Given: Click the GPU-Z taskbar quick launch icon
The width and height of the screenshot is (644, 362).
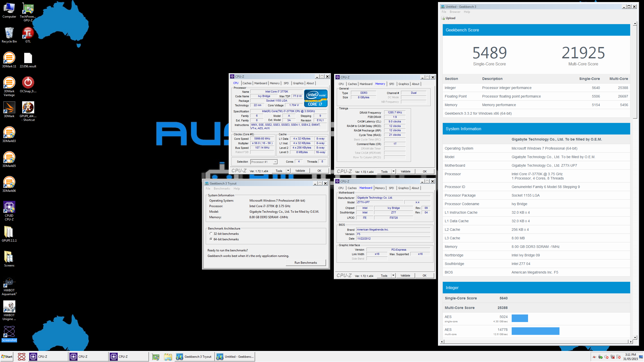Looking at the screenshot, I should [155, 356].
